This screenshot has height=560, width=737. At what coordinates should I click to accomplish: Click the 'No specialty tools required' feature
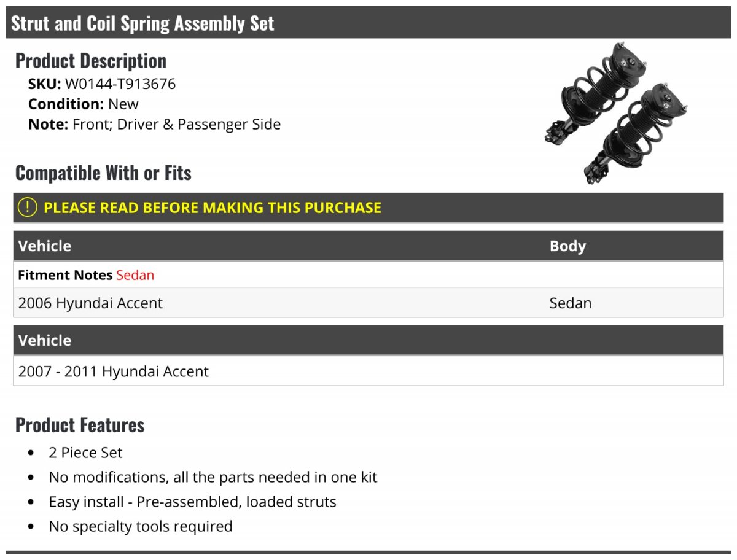click(x=141, y=526)
